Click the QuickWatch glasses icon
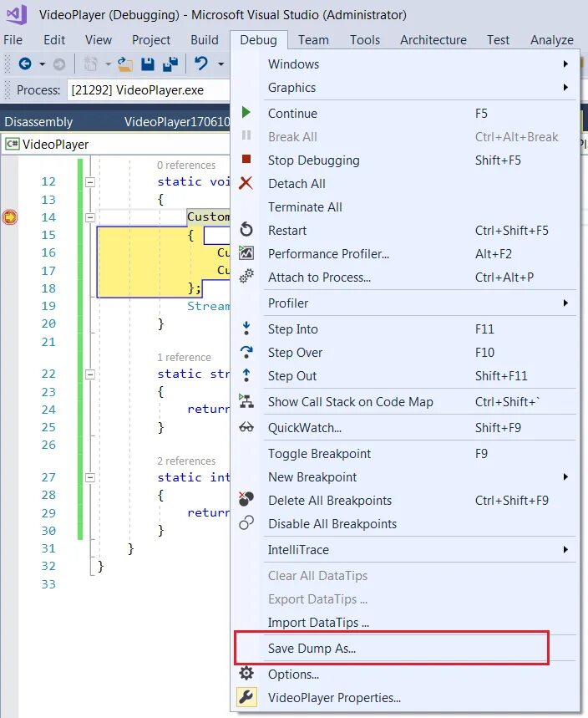Viewport: 588px width, 718px height. coord(246,427)
